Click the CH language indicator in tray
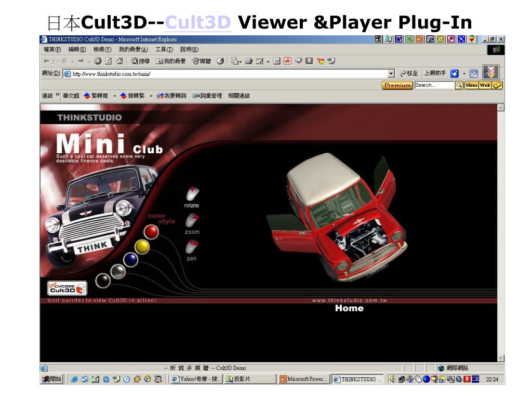 click(475, 379)
